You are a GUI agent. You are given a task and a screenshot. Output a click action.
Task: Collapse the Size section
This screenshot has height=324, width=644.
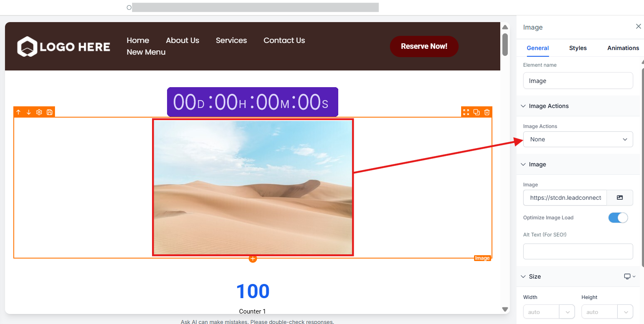(524, 276)
